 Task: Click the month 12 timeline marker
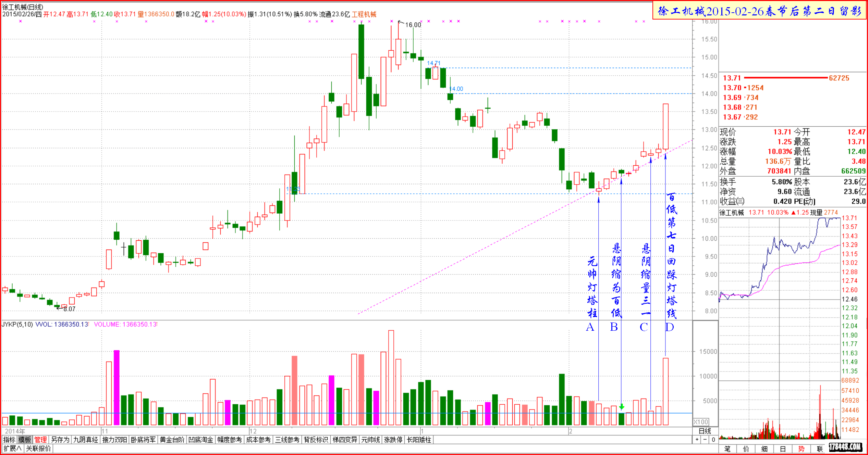coord(253,431)
